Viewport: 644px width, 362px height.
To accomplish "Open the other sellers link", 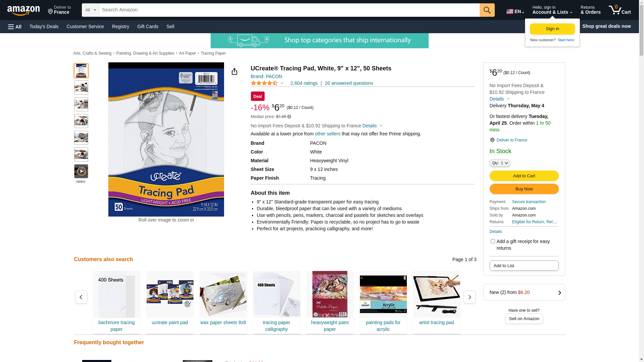I will [328, 134].
